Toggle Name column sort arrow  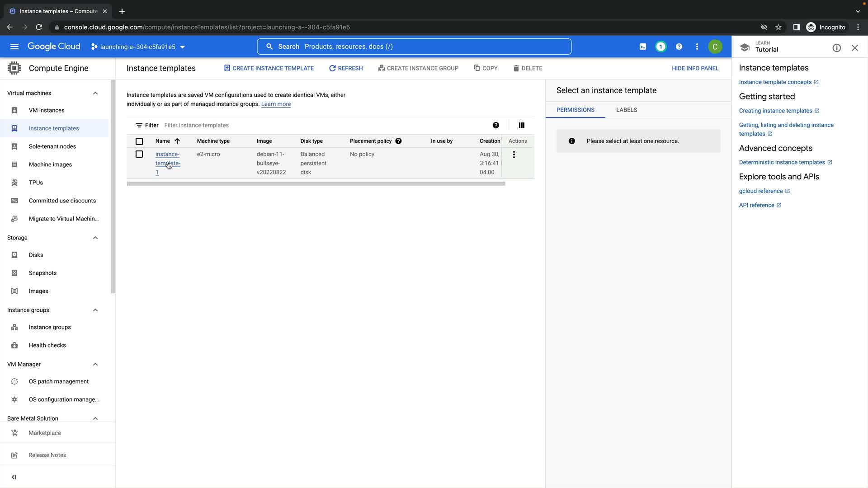177,141
